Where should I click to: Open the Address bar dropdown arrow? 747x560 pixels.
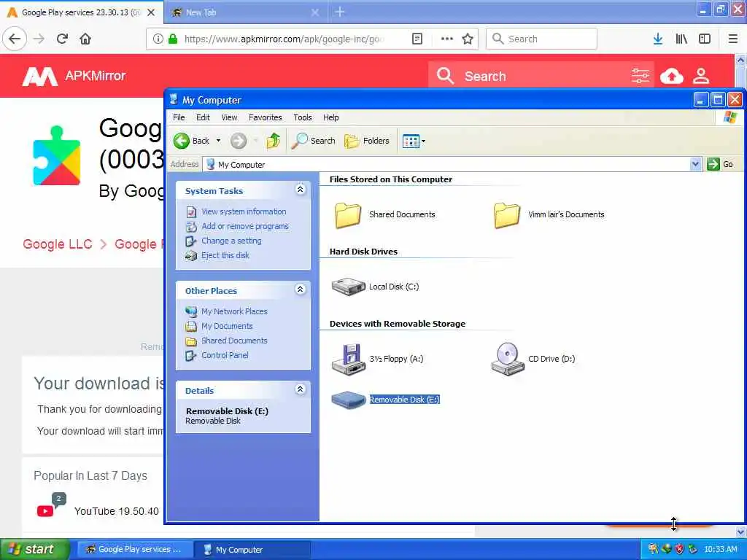pos(695,164)
